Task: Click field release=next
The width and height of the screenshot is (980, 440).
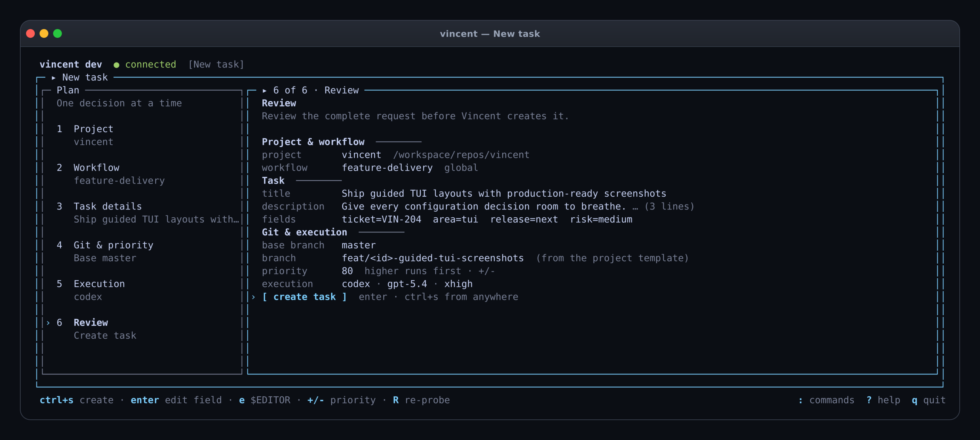Action: [524, 219]
